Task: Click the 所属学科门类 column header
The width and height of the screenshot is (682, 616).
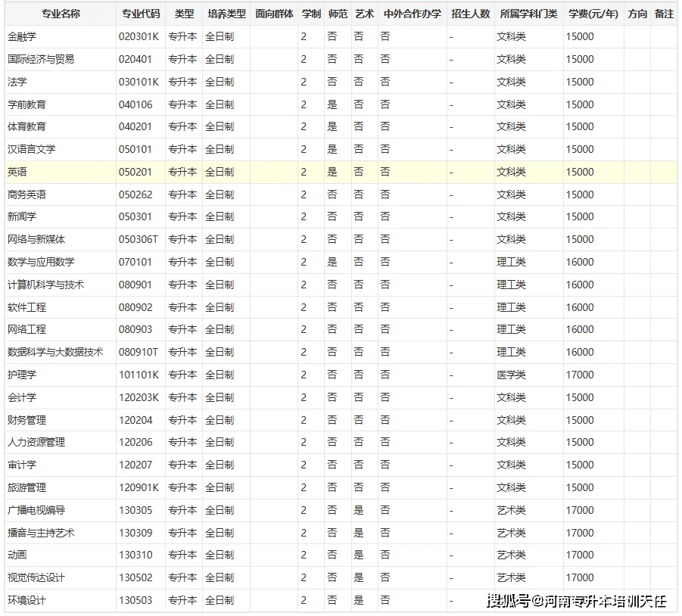Action: click(529, 14)
